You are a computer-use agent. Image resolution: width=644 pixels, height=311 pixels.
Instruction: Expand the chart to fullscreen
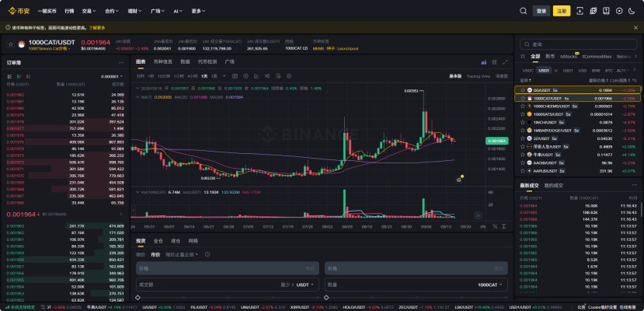click(505, 62)
